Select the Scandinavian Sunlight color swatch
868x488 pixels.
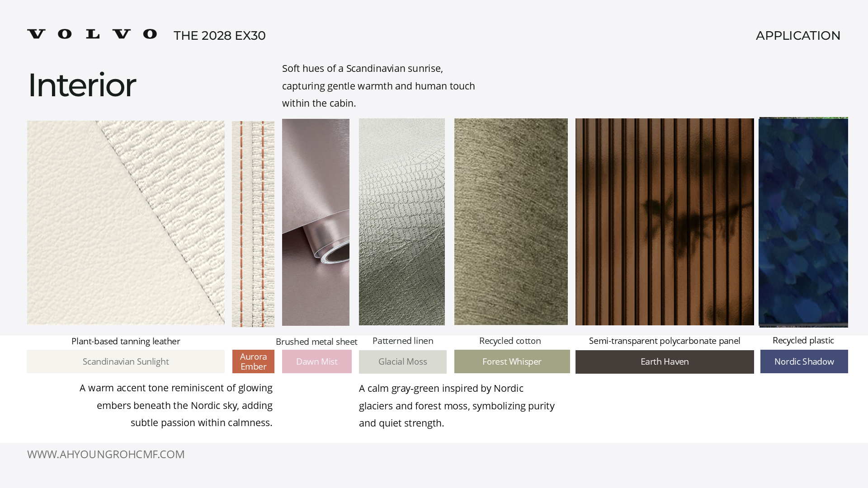pyautogui.click(x=126, y=361)
